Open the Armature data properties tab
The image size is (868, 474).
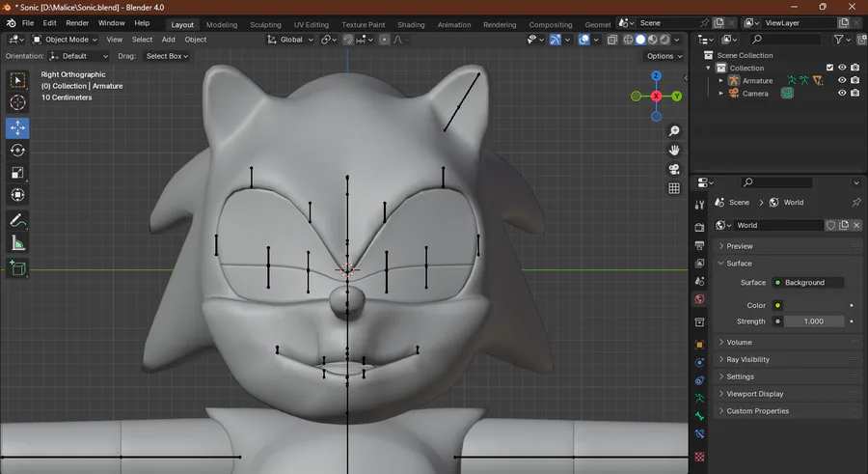click(700, 398)
